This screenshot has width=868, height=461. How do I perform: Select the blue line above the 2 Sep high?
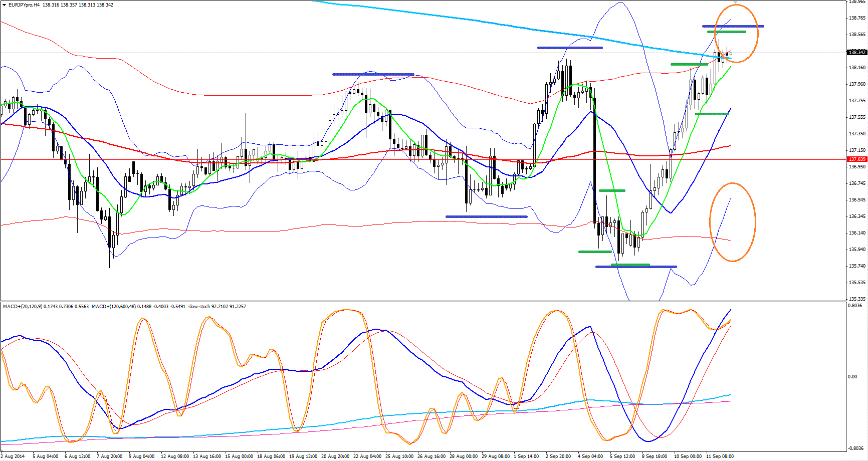pyautogui.click(x=569, y=48)
